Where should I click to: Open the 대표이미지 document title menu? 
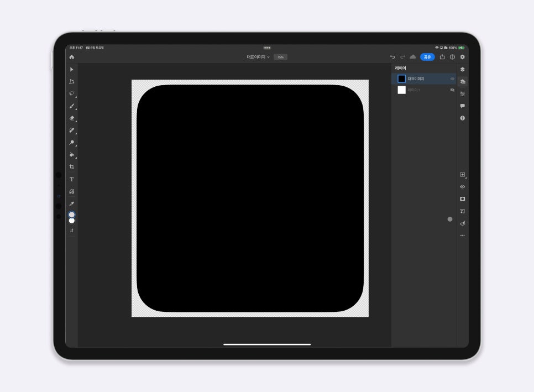click(x=258, y=57)
